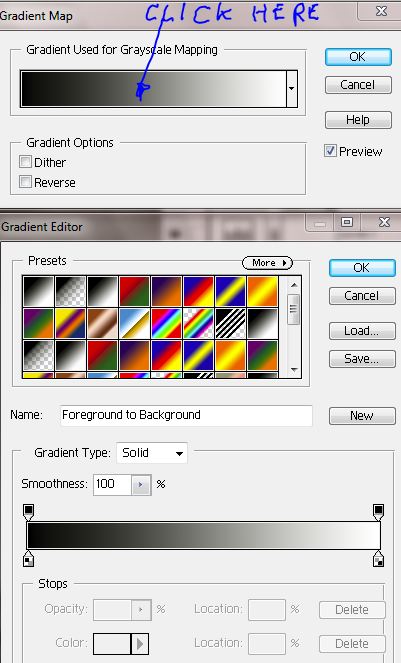
Task: Choose the rainbow spectrum gradient preset
Action: click(166, 323)
